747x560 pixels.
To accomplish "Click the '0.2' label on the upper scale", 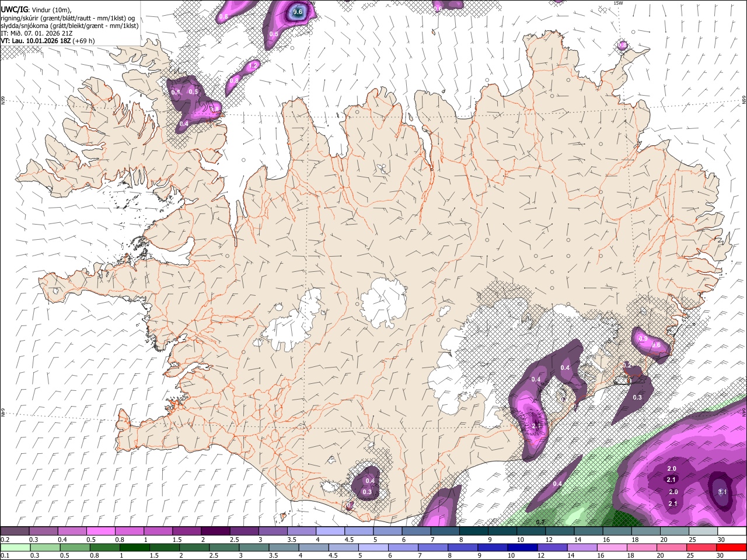I will [x=5, y=540].
